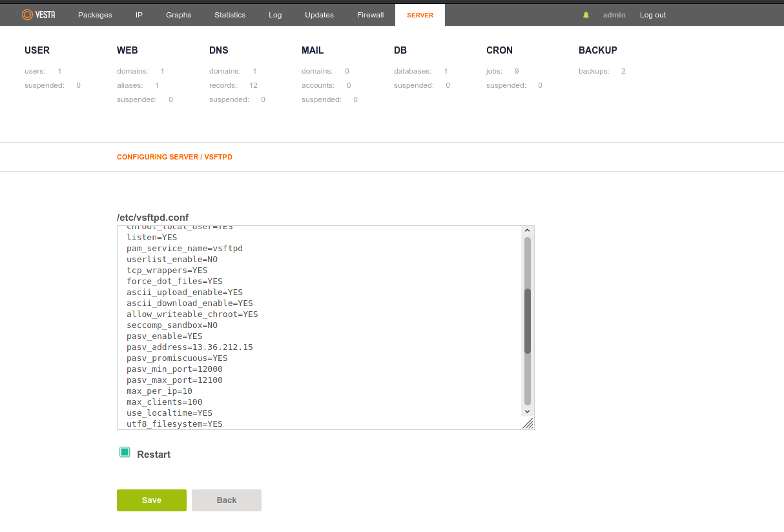
Task: View the Graphs section
Action: coord(178,14)
